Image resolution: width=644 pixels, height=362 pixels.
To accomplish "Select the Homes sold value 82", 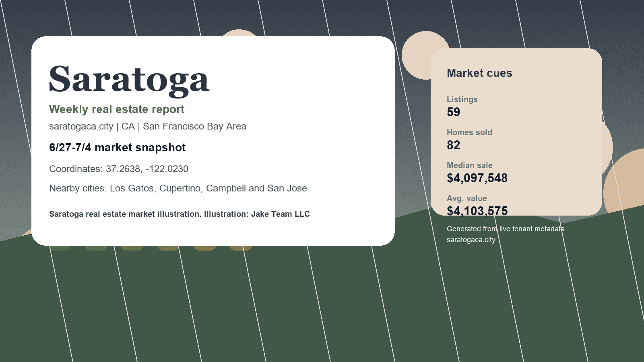I will 454,145.
